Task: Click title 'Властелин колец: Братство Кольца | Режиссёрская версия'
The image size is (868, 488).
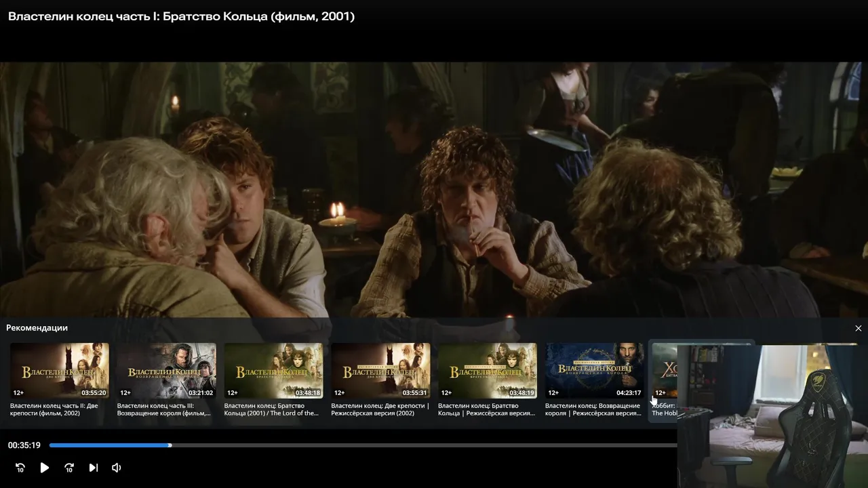Action: (x=487, y=409)
